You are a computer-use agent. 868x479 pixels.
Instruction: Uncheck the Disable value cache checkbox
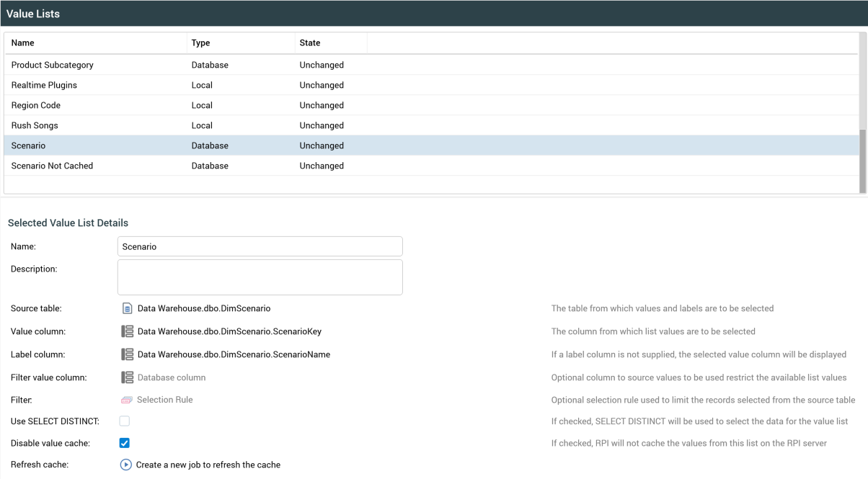pos(125,443)
